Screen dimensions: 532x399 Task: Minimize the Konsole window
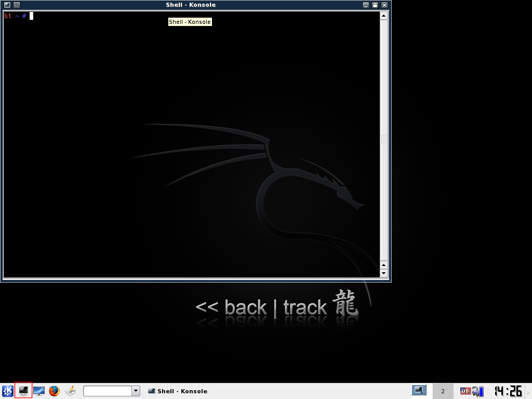click(x=365, y=5)
